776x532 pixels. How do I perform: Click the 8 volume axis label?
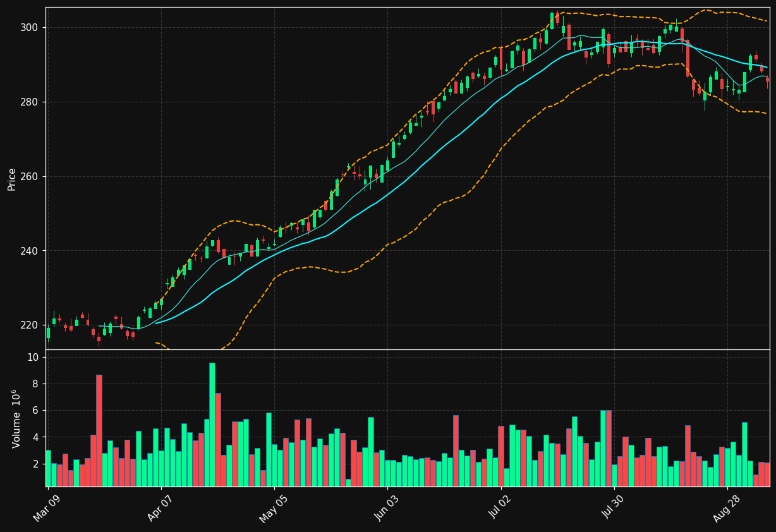click(36, 384)
